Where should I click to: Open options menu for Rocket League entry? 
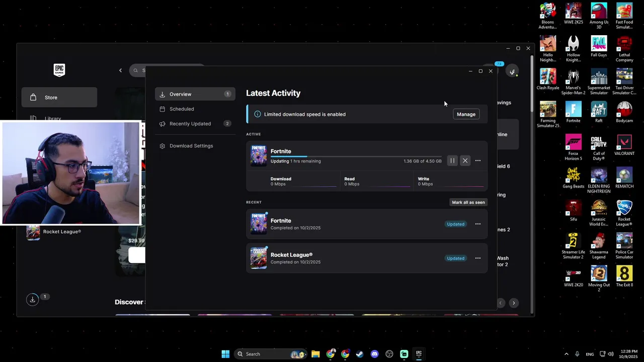[x=478, y=258]
